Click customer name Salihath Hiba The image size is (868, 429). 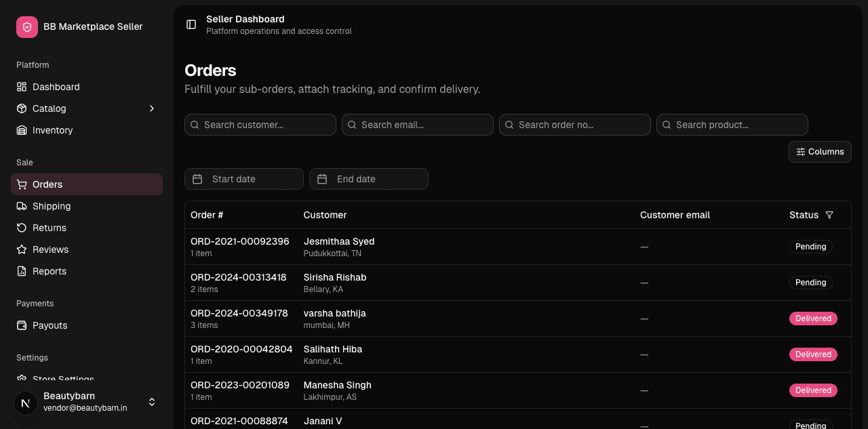pos(333,349)
